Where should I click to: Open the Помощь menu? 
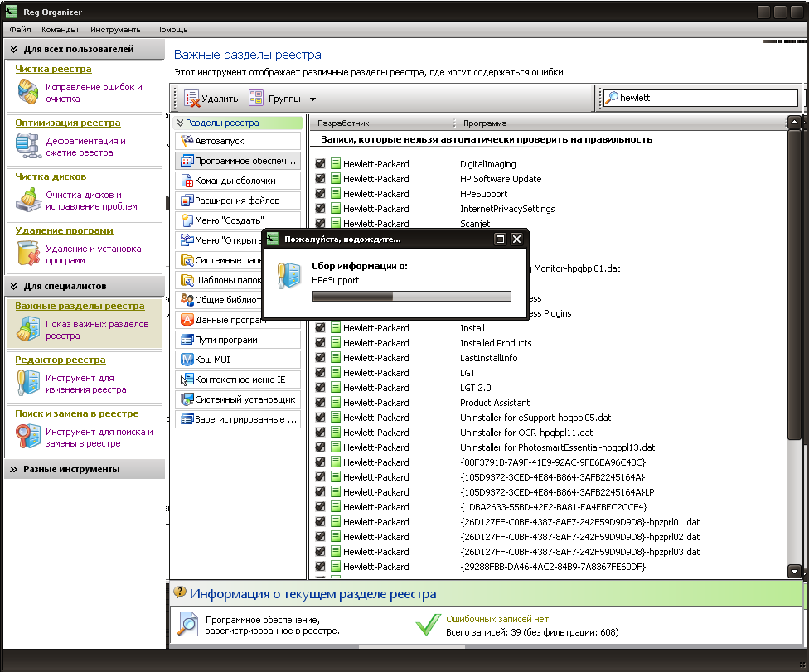pyautogui.click(x=172, y=29)
